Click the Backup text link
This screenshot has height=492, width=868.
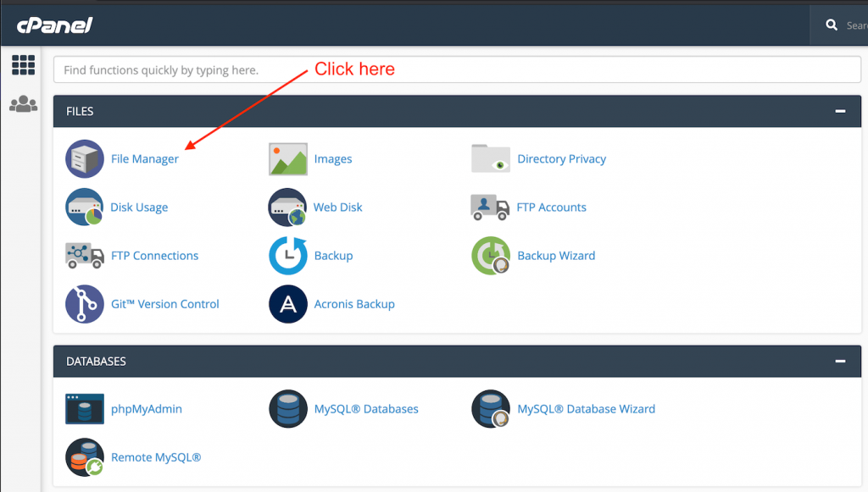coord(333,256)
